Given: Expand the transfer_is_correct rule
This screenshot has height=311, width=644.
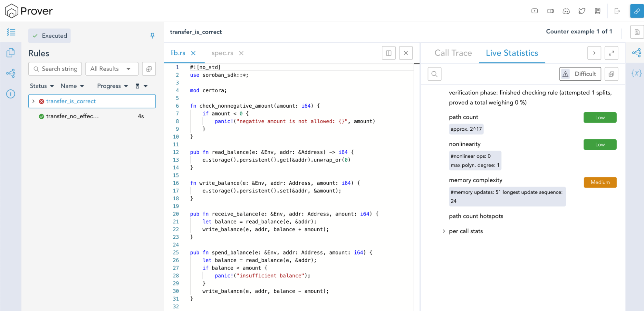Looking at the screenshot, I should (34, 101).
